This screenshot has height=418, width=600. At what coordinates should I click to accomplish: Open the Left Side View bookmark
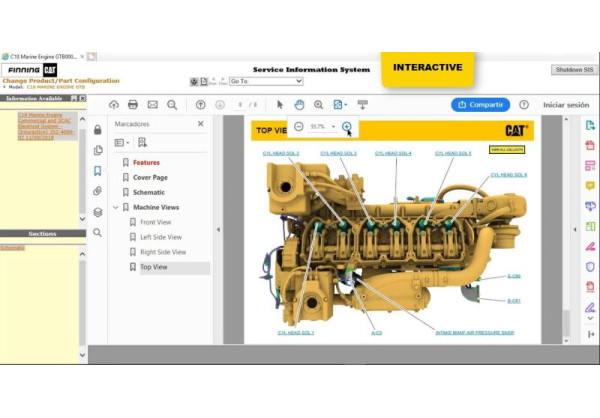pyautogui.click(x=160, y=237)
